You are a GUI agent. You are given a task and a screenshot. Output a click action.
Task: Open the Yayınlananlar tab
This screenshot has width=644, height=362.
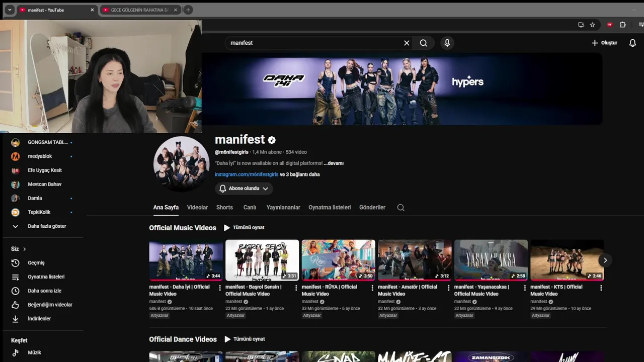pyautogui.click(x=283, y=207)
